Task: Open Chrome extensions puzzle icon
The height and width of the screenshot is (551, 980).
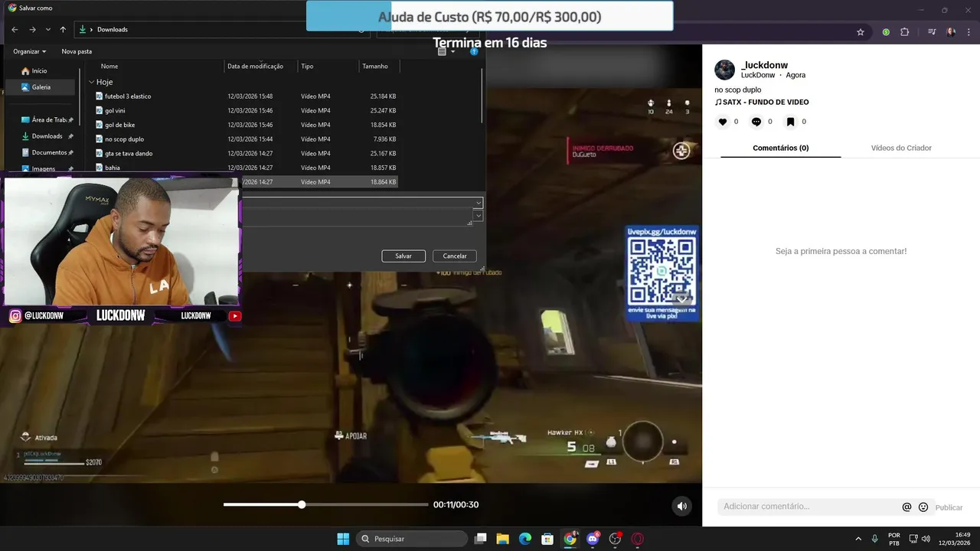Action: (x=905, y=32)
